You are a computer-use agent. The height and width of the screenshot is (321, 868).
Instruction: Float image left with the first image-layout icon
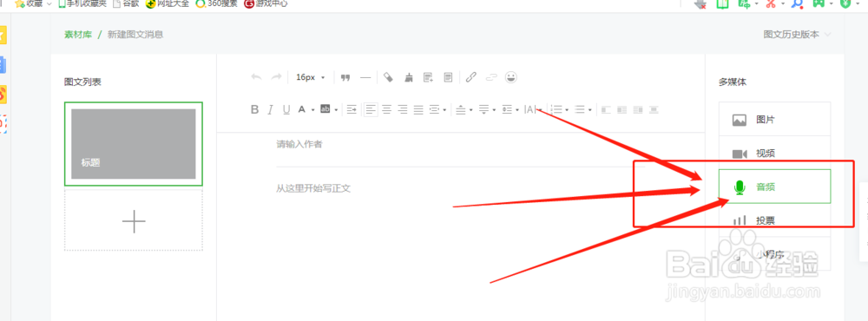(606, 109)
